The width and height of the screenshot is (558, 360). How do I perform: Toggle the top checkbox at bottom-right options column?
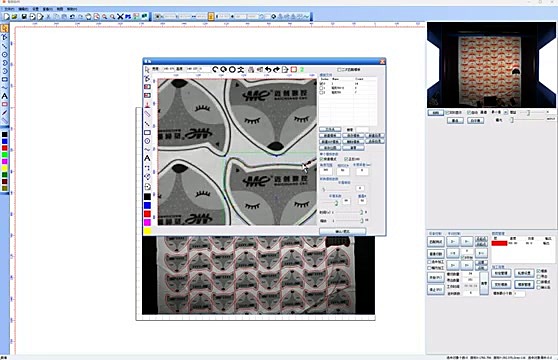538,271
